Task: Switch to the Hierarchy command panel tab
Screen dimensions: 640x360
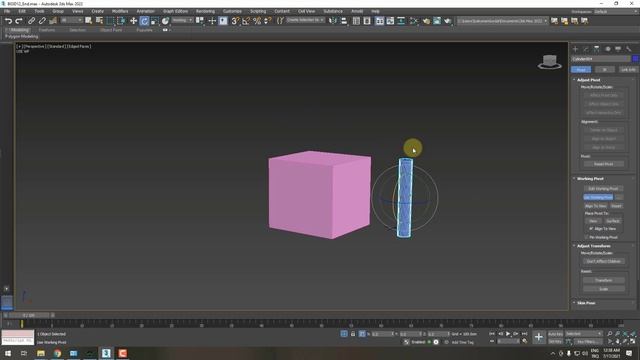Action: click(597, 49)
